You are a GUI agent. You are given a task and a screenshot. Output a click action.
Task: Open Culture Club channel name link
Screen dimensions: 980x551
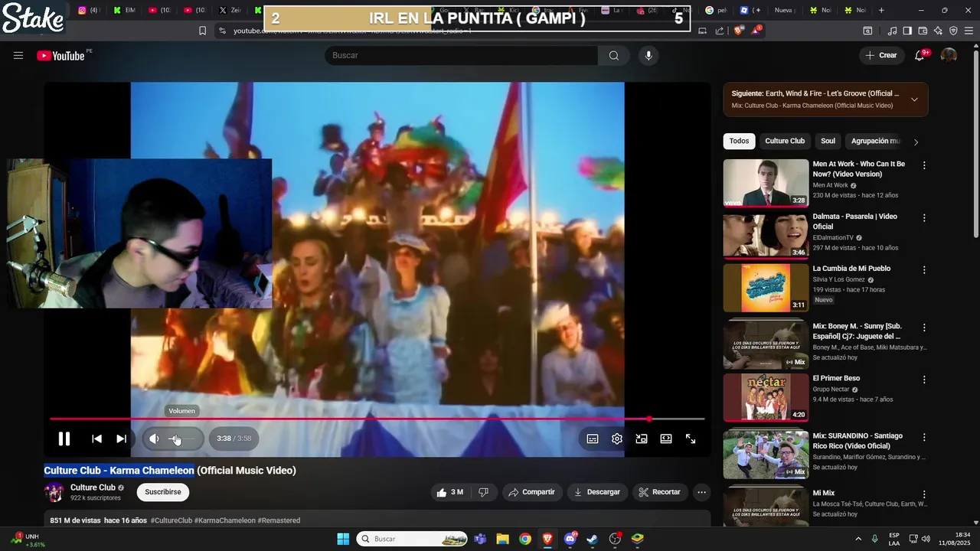click(93, 487)
